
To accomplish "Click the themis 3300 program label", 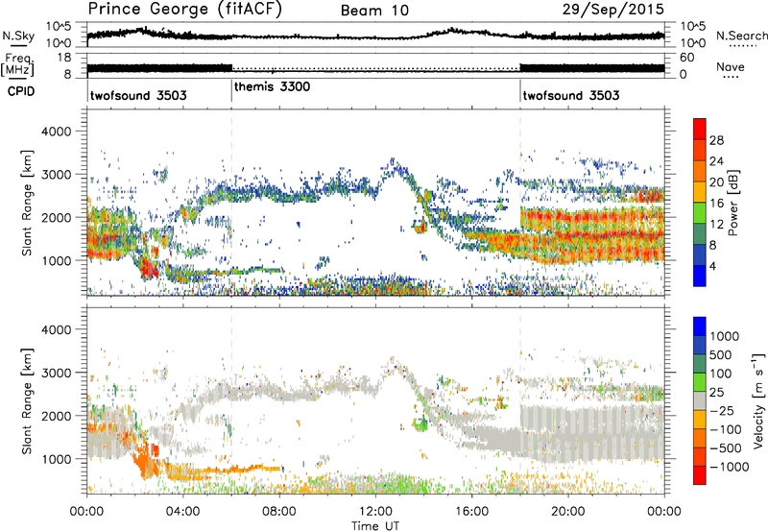I will (272, 86).
